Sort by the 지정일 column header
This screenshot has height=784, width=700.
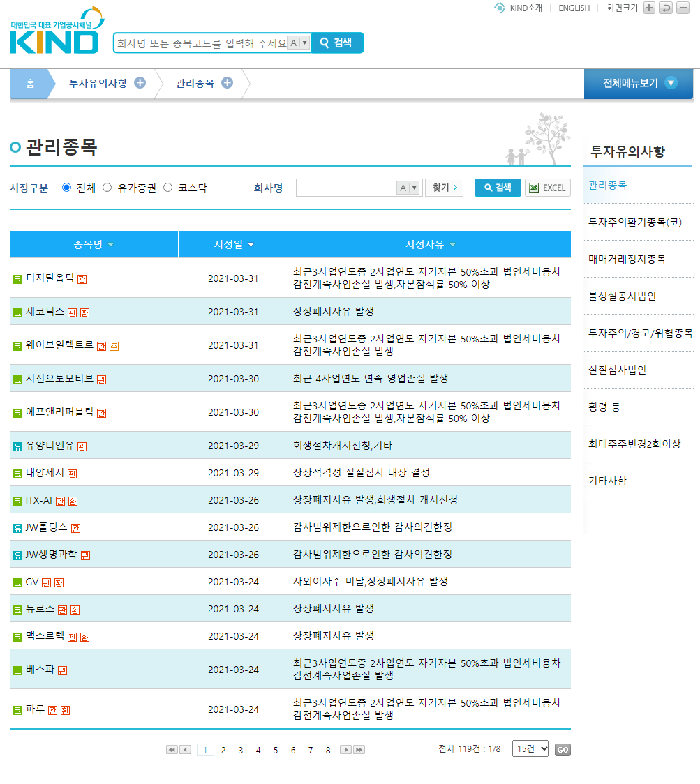[x=234, y=245]
